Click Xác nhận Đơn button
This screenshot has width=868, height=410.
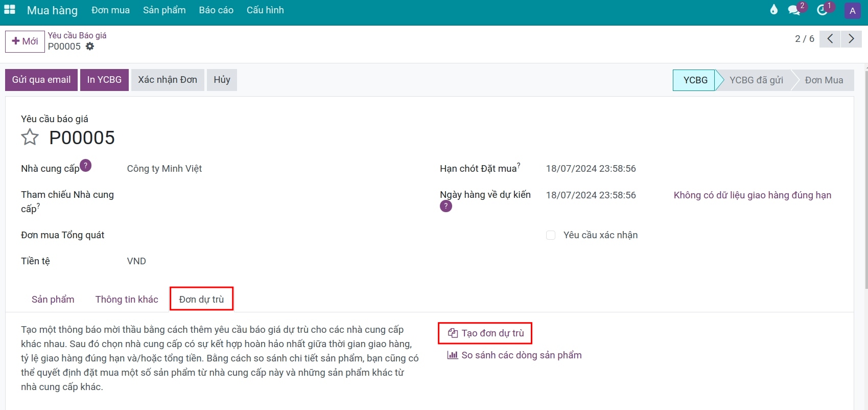point(168,80)
